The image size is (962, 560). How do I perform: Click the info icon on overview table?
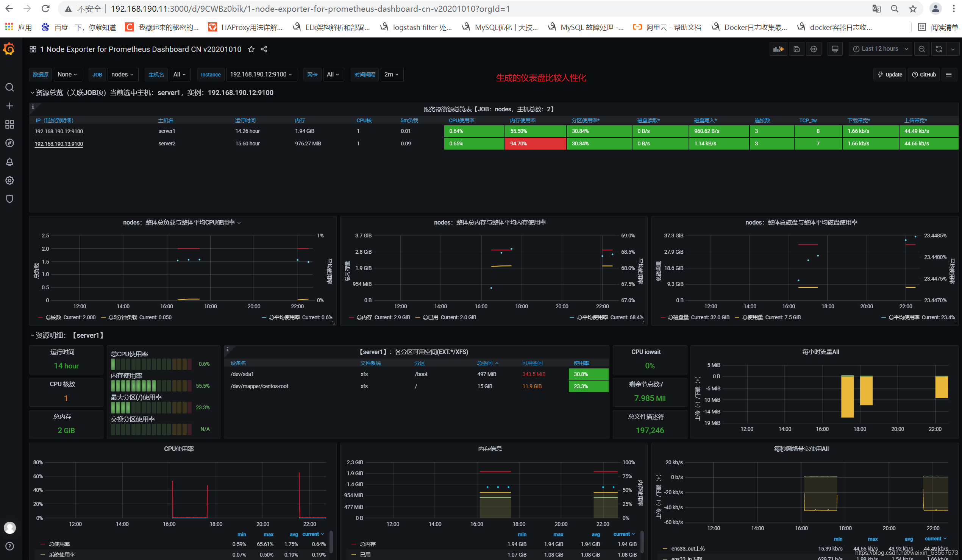point(33,106)
